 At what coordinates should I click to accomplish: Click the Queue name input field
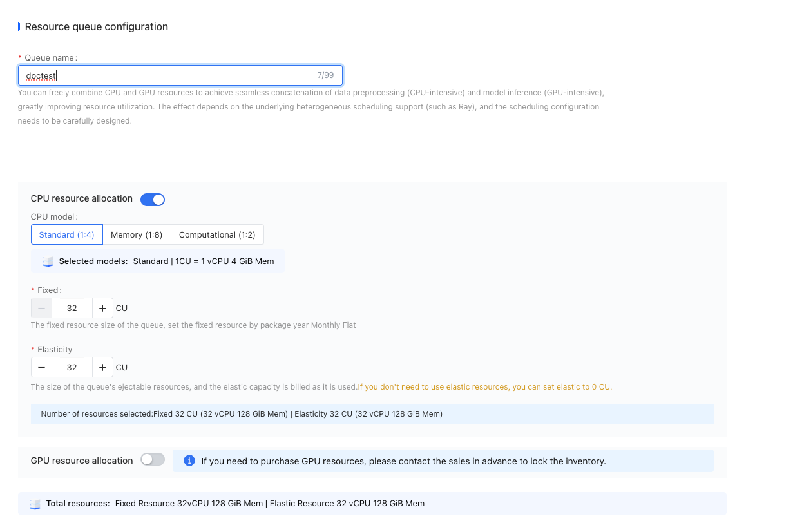coord(180,75)
